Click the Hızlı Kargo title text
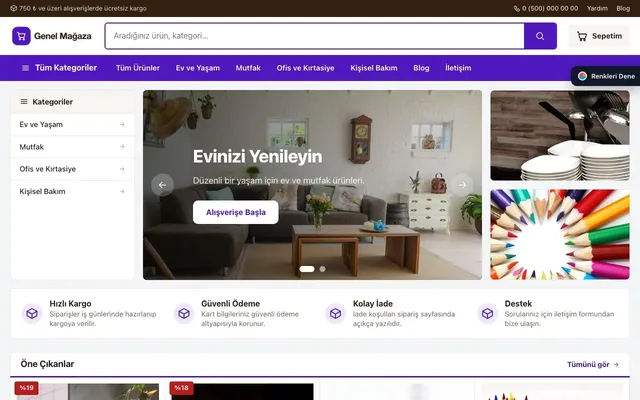 tap(70, 304)
